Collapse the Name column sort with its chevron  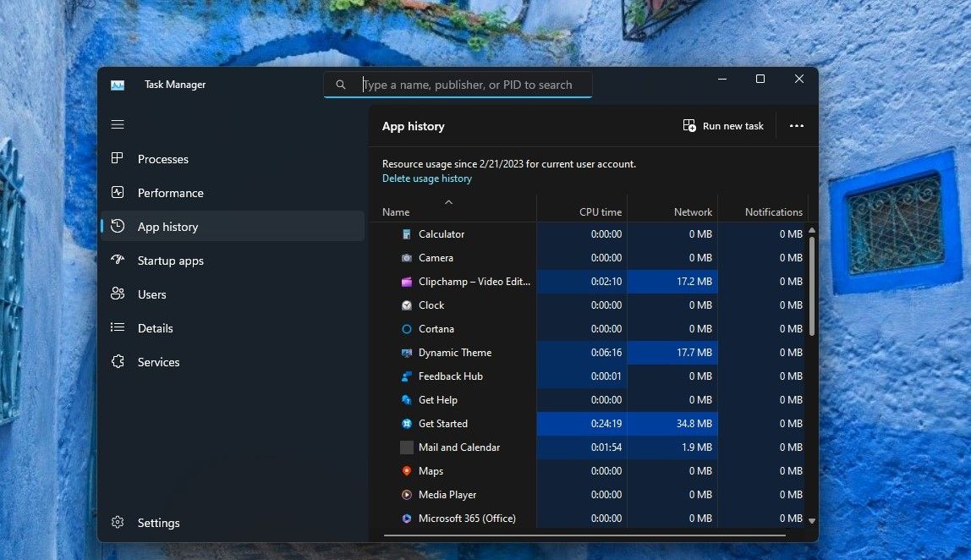pyautogui.click(x=449, y=201)
